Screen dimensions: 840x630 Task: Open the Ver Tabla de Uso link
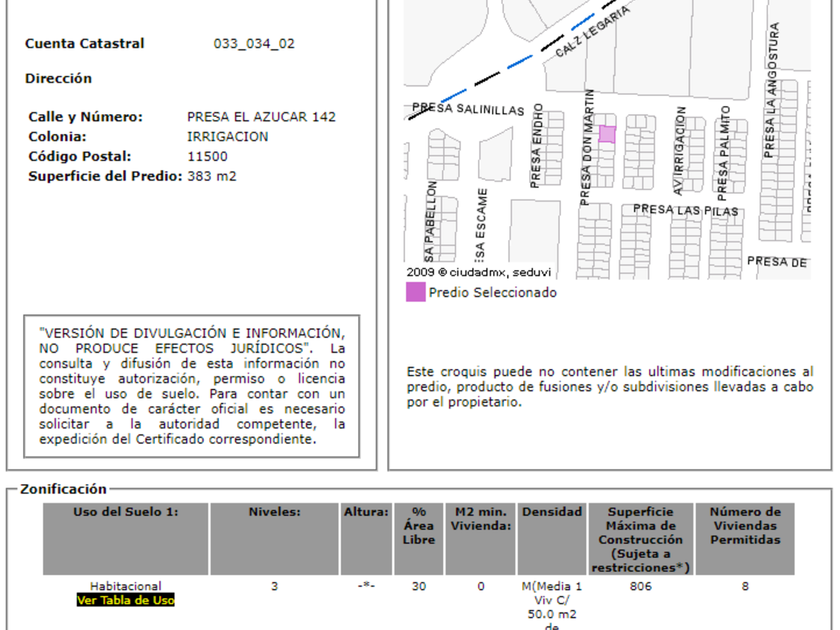pyautogui.click(x=126, y=600)
